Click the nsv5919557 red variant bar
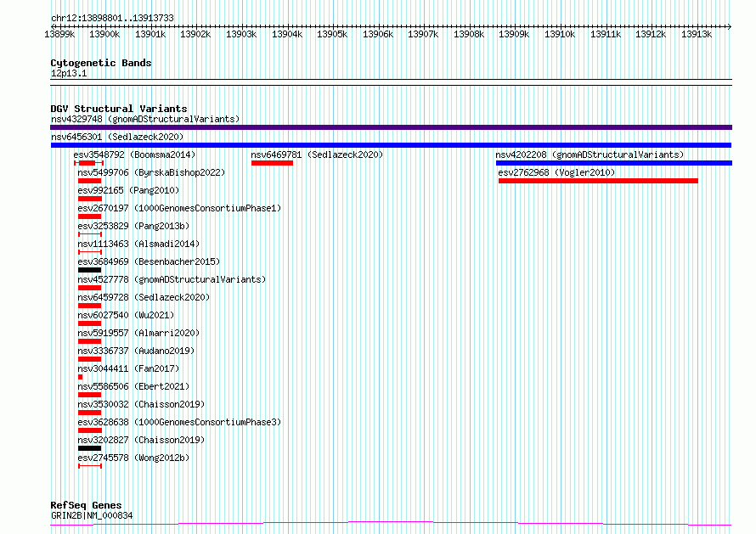Image resolution: width=756 pixels, height=534 pixels. [89, 341]
